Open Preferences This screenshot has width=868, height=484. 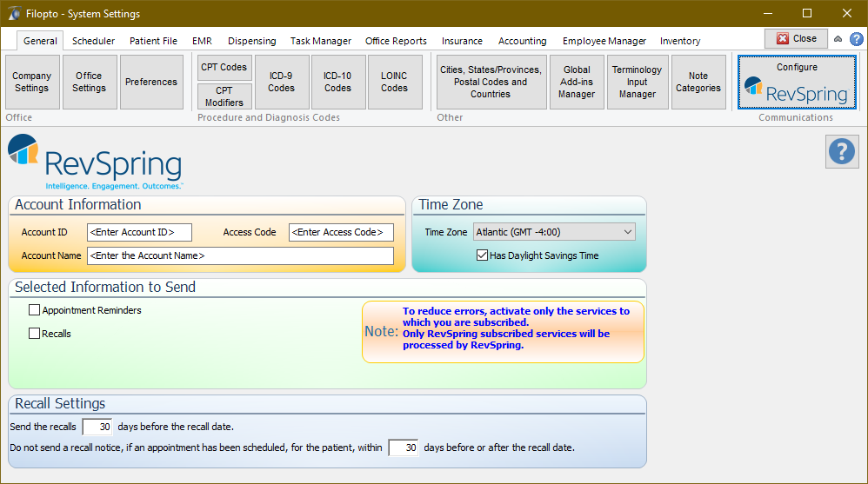(151, 82)
